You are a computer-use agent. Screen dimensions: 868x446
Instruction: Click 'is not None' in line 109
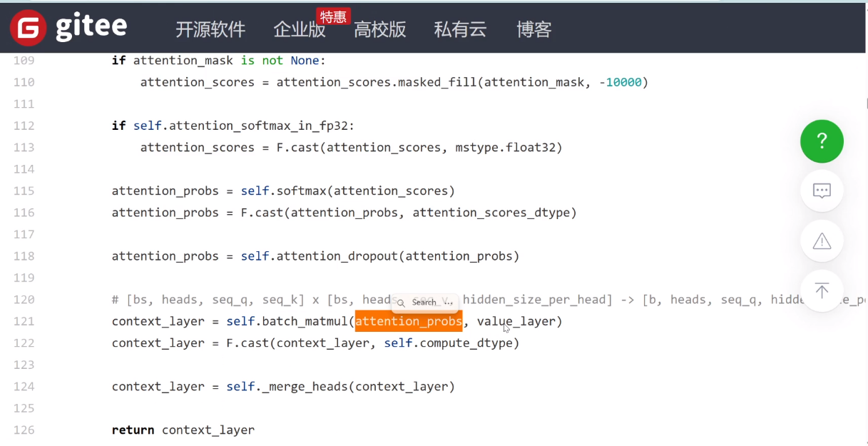click(x=280, y=61)
